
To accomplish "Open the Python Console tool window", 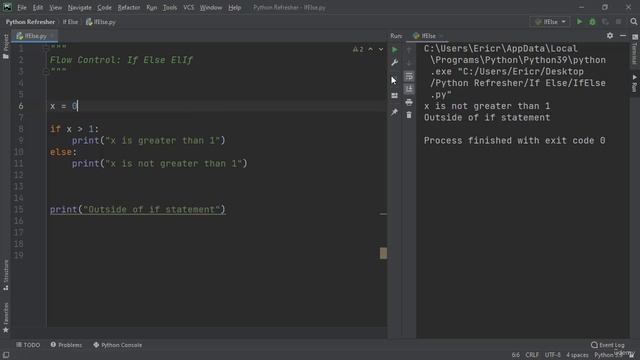I will pos(118,345).
